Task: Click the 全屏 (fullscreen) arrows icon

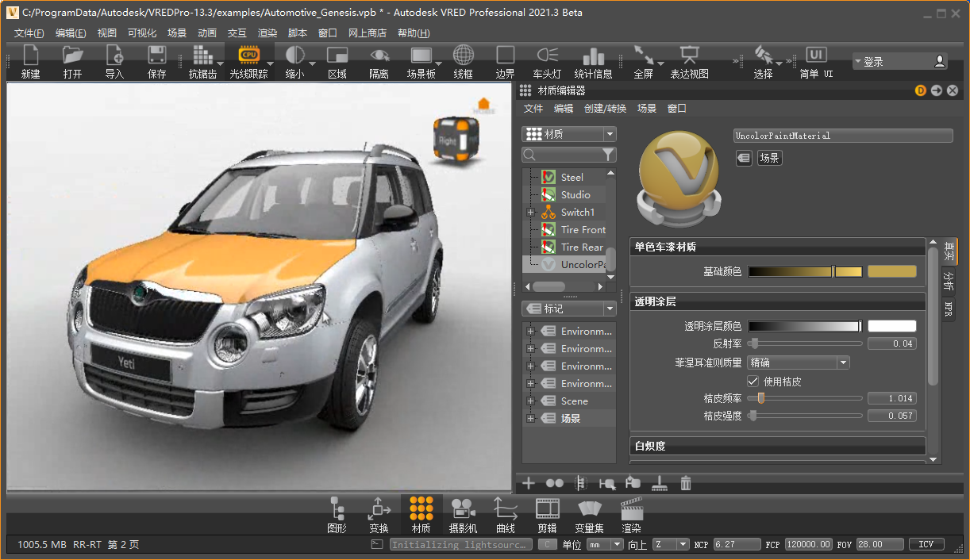Action: (644, 56)
